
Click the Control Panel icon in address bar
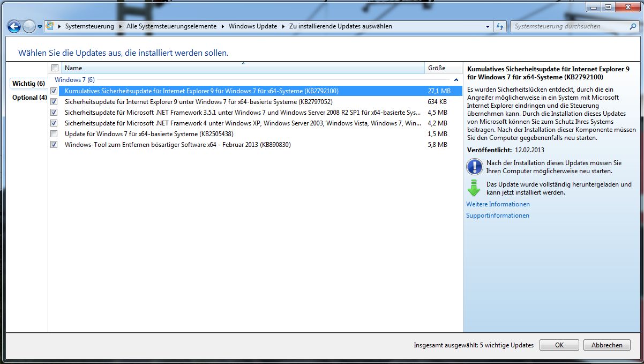[50, 26]
